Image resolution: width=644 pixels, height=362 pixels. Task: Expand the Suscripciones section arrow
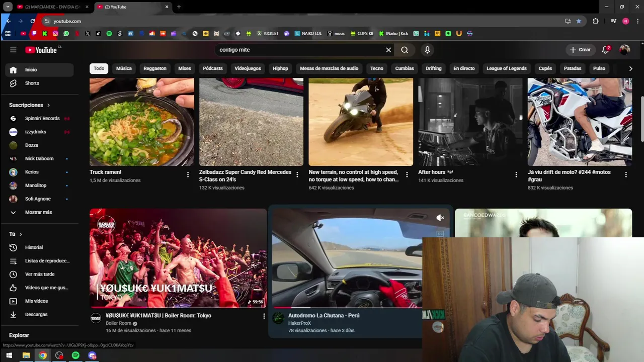pyautogui.click(x=48, y=105)
